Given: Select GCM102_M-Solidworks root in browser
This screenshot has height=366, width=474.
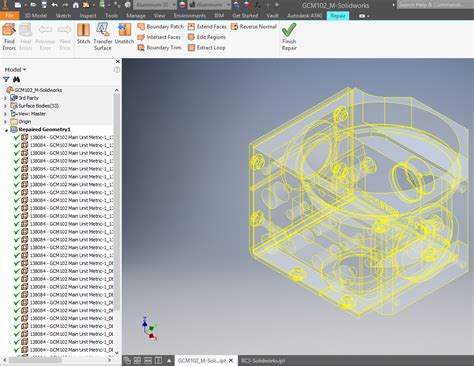Looking at the screenshot, I should coord(38,90).
